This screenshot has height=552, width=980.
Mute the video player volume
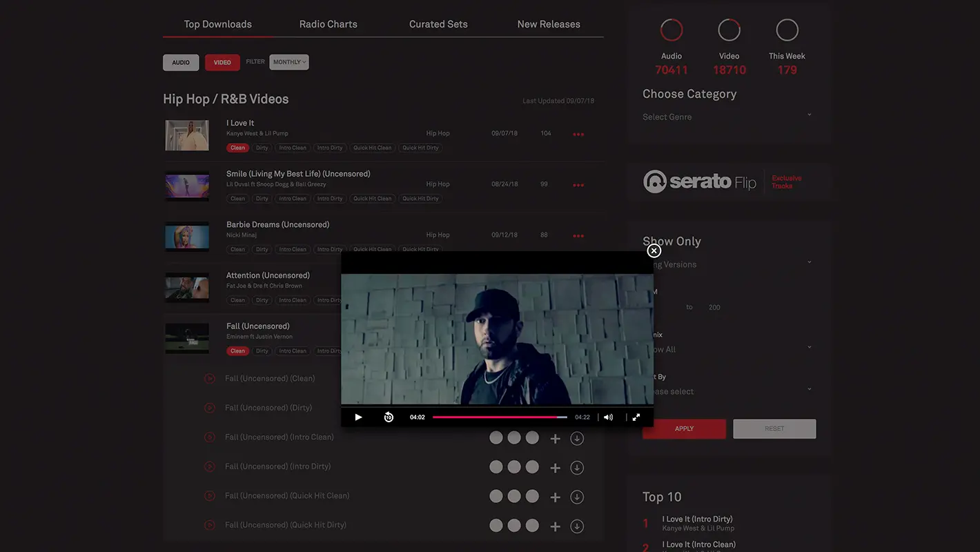point(608,417)
